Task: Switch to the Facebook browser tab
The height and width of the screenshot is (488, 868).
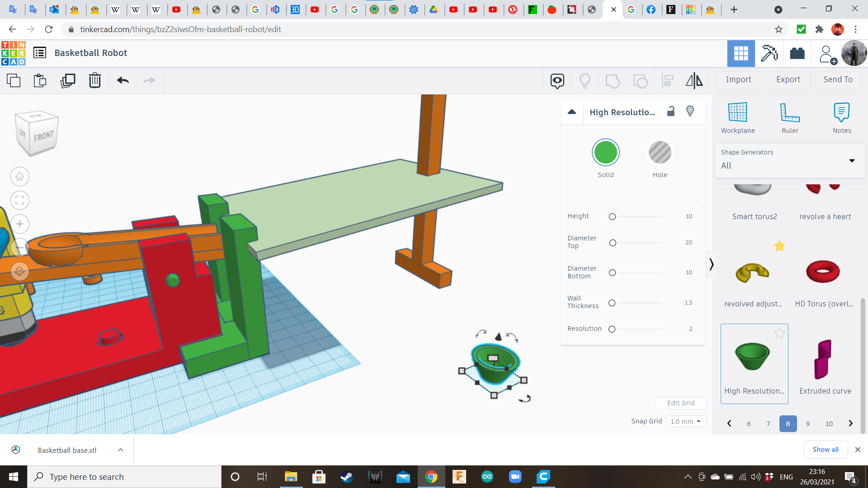Action: pos(651,9)
